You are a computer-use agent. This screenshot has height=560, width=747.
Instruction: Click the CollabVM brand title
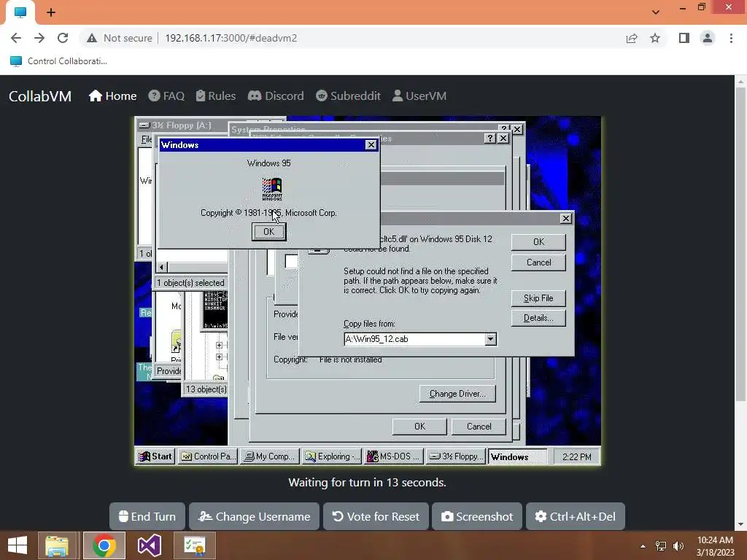coord(40,96)
